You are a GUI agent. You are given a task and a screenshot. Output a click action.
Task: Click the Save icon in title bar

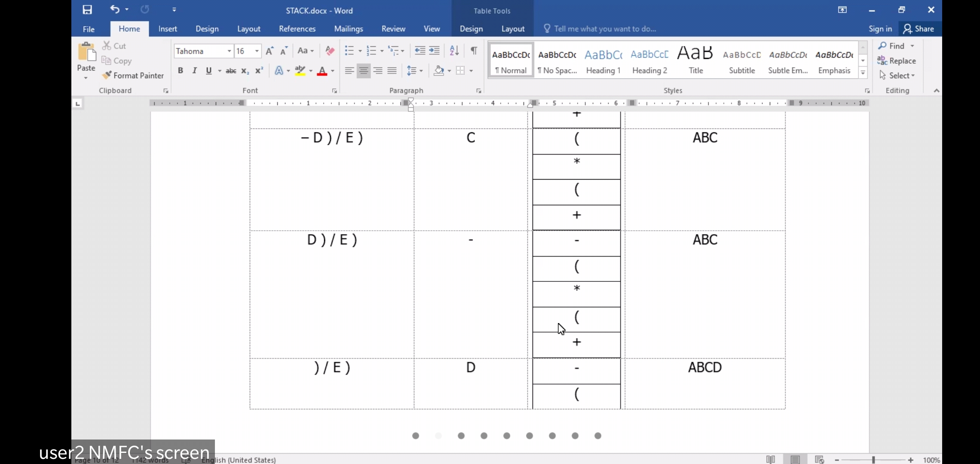click(87, 10)
